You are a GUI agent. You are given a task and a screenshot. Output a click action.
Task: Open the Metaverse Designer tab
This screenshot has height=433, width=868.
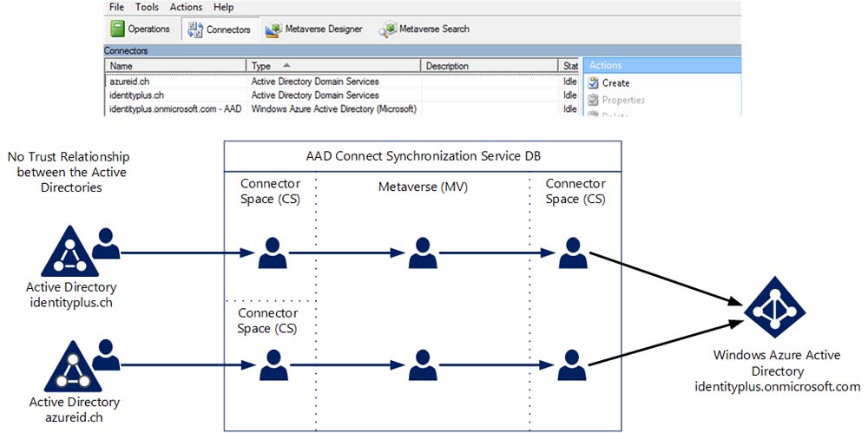314,29
